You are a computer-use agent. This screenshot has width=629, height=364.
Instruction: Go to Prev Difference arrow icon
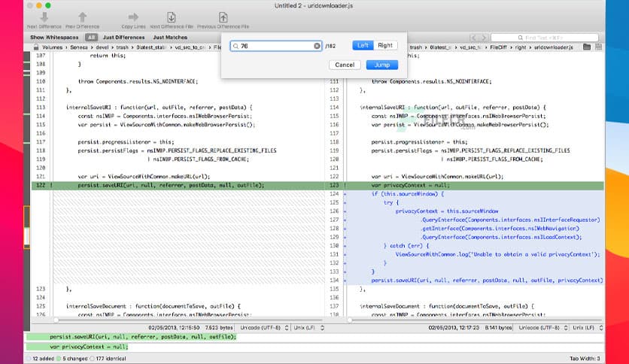click(82, 17)
